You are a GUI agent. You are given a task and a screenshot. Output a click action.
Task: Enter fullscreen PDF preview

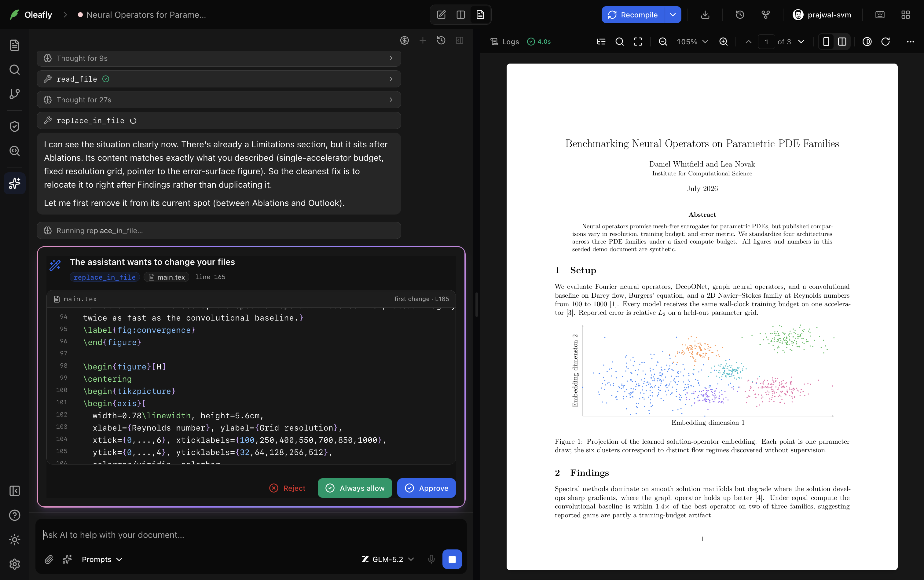pos(638,42)
